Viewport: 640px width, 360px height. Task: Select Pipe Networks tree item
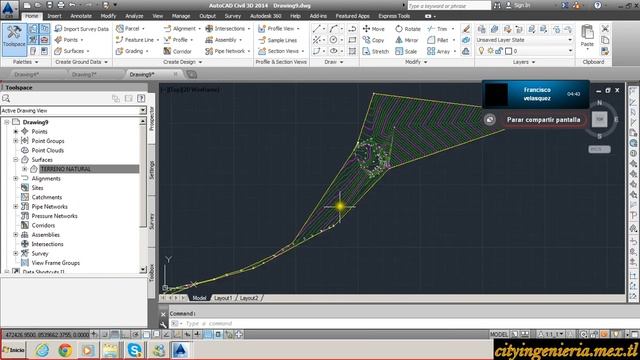49,207
